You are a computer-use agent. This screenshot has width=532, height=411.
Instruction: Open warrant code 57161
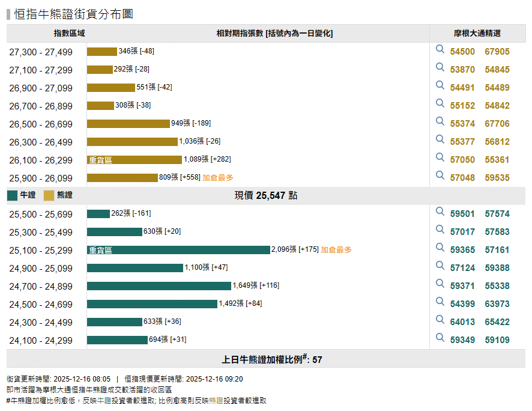point(497,250)
